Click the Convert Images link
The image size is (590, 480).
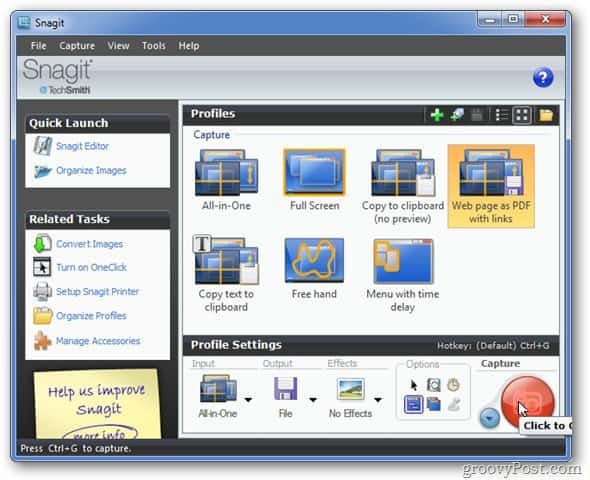pyautogui.click(x=90, y=244)
